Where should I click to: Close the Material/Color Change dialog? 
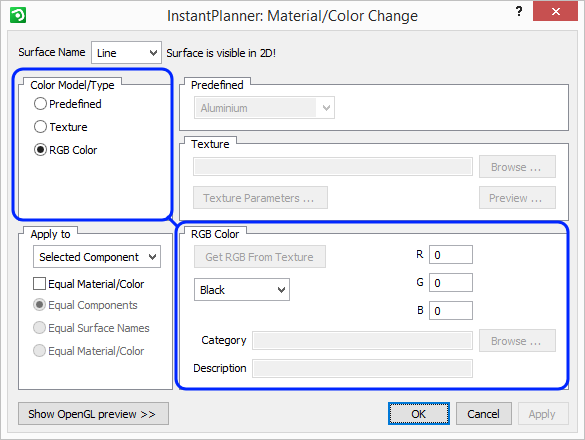[555, 11]
